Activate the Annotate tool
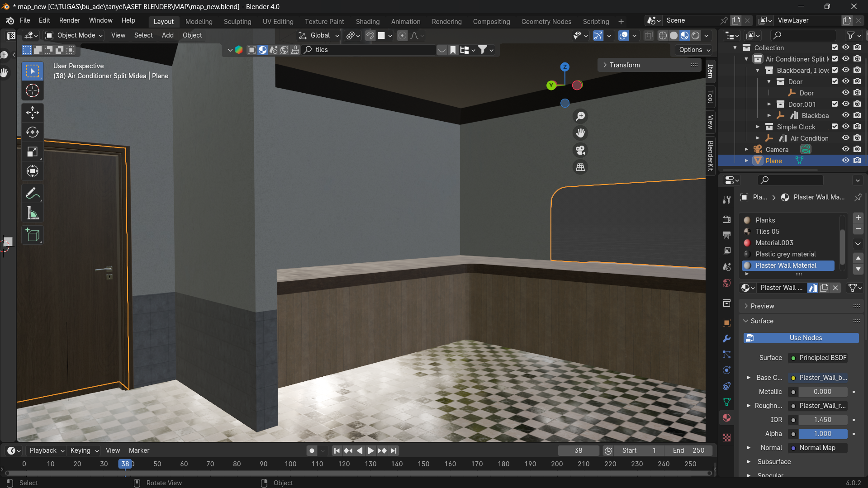868x488 pixels. [32, 194]
